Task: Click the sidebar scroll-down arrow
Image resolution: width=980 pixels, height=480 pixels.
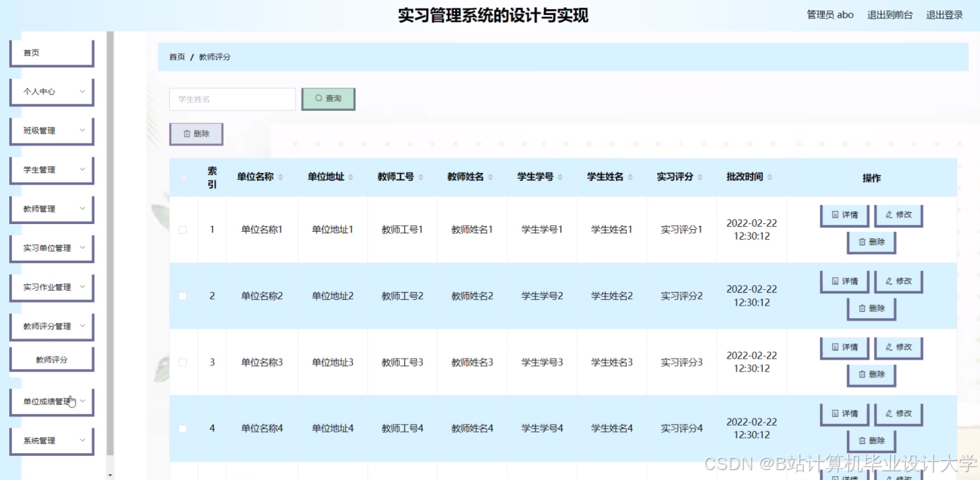Action: click(110, 475)
